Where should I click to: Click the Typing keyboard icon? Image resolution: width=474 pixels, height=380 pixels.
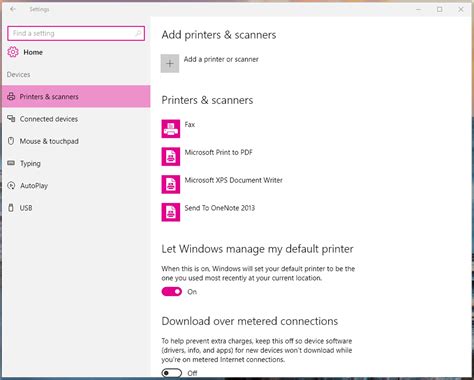point(11,163)
